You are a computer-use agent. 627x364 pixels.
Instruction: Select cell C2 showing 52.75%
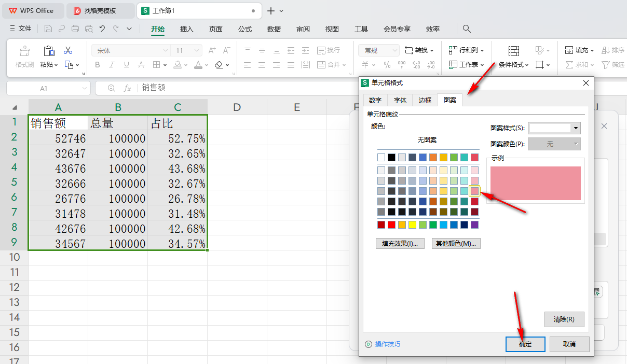[178, 138]
